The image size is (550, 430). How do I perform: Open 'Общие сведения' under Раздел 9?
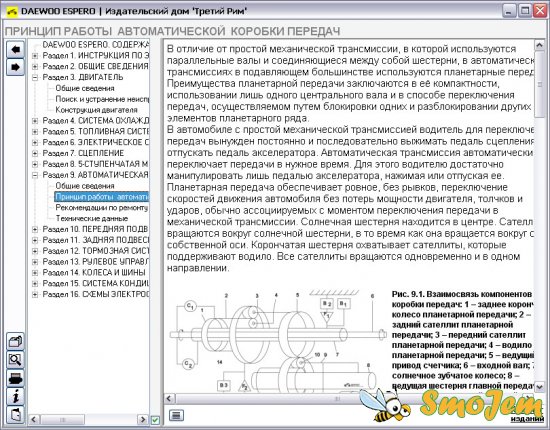coord(85,186)
